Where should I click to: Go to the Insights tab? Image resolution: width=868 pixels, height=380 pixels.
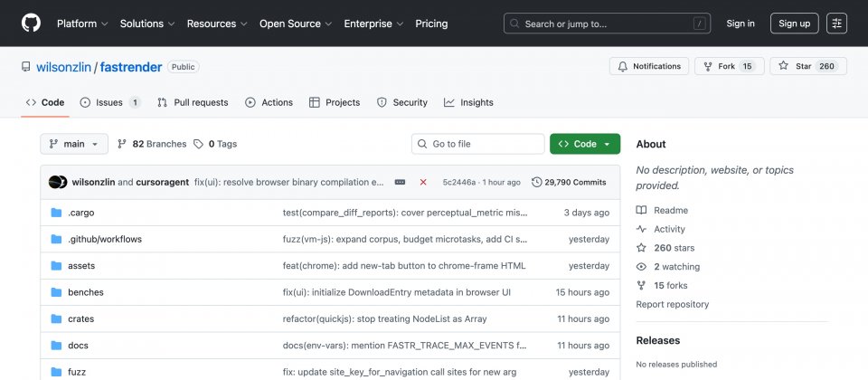click(x=468, y=102)
